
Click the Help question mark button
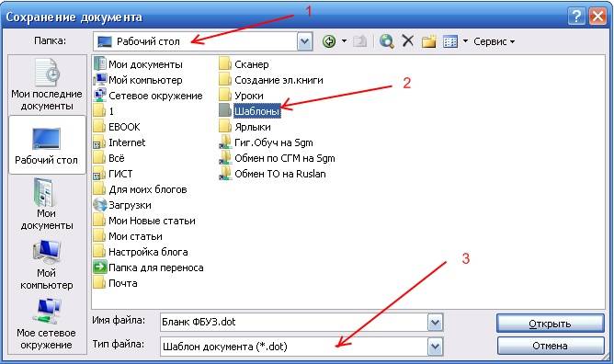pyautogui.click(x=576, y=17)
